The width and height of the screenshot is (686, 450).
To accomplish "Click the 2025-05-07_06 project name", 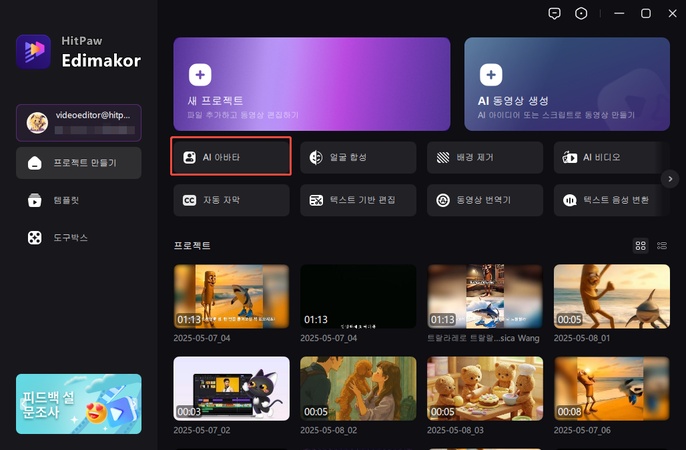I will [582, 430].
